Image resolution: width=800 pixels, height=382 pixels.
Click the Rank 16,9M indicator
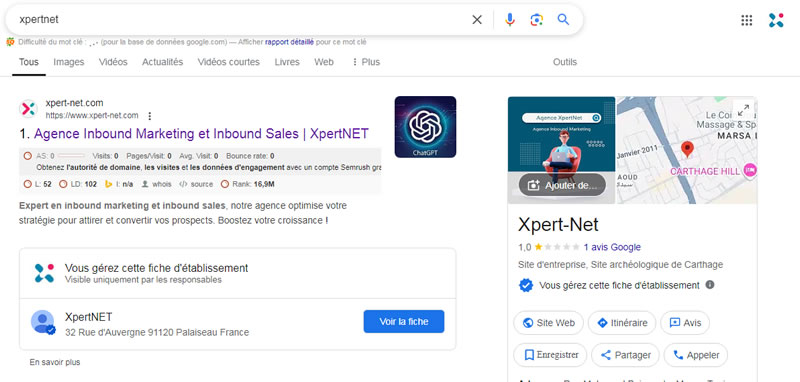point(247,184)
